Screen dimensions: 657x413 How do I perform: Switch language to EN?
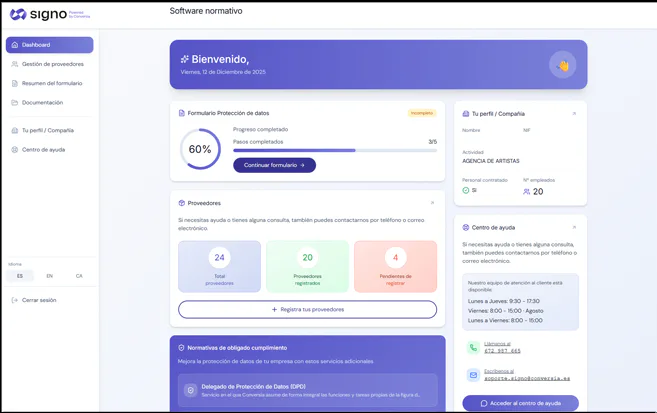click(49, 276)
